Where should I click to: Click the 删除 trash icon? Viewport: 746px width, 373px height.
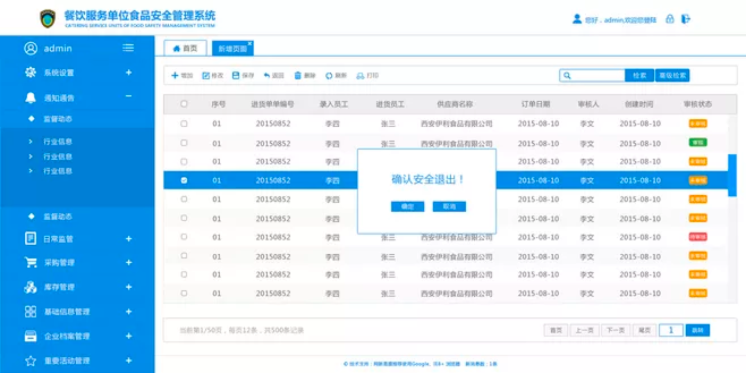[x=298, y=76]
